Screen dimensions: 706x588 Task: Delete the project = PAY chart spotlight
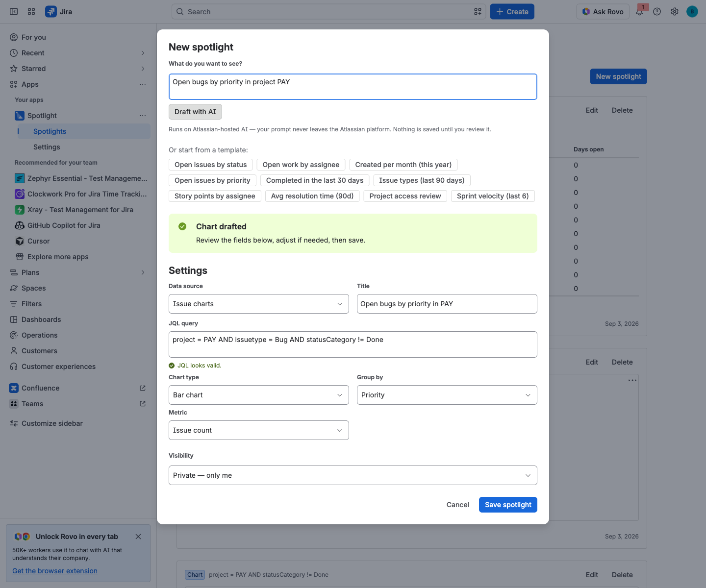tap(622, 575)
